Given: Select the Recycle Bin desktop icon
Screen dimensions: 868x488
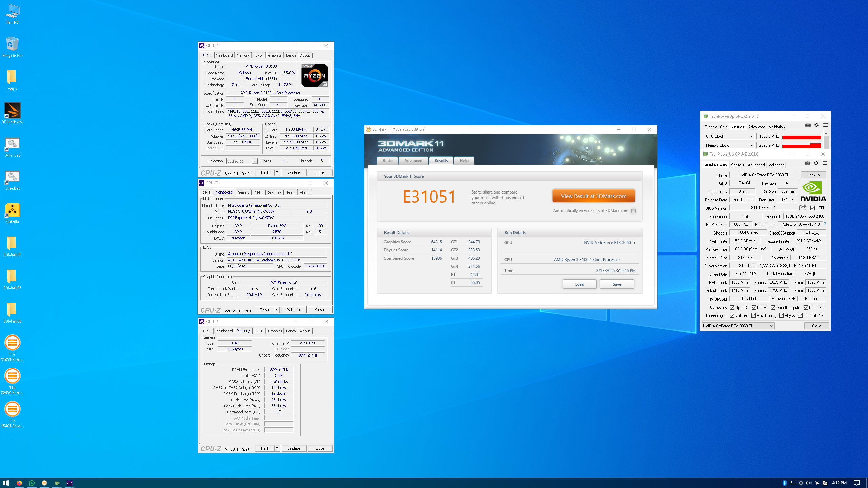Looking at the screenshot, I should [x=12, y=47].
